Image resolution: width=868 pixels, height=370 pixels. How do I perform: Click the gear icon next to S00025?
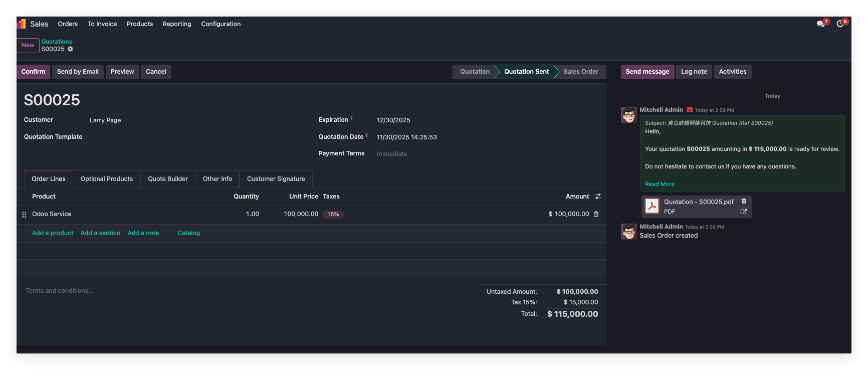tap(71, 49)
